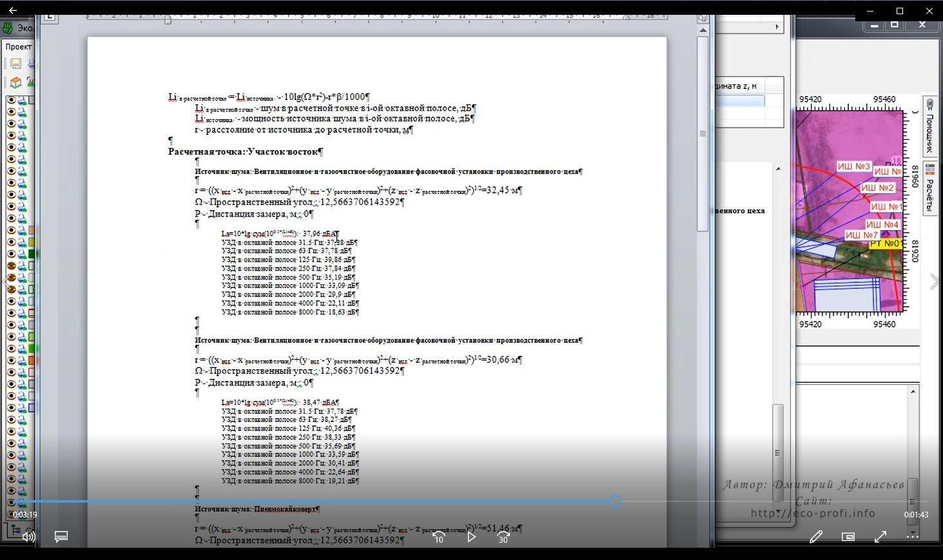Toggle the second eye visibility icon from the top
The width and height of the screenshot is (943, 560).
(11, 111)
